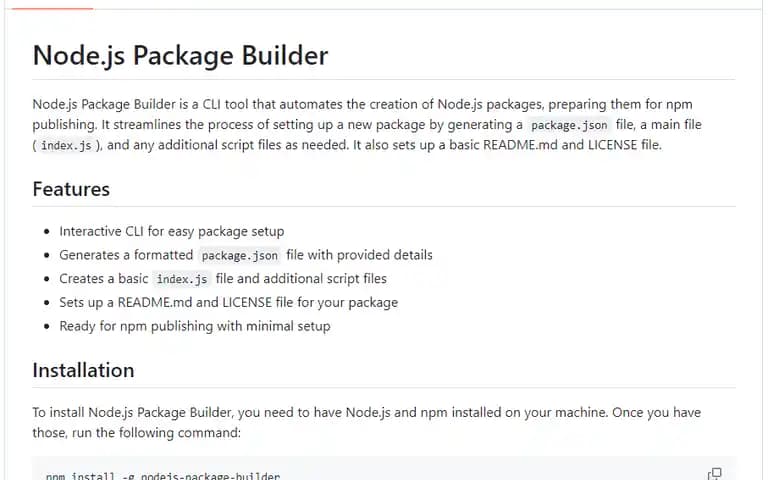Click 'Interactive CLI for easy package setup' item

(171, 231)
